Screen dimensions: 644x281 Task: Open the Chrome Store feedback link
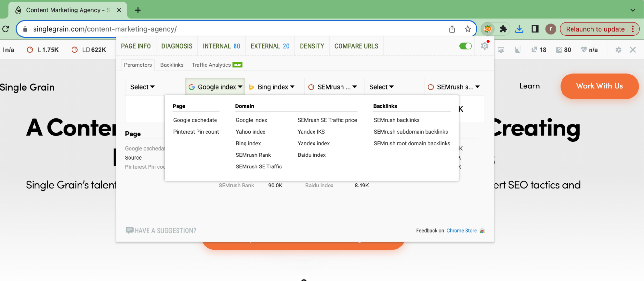pyautogui.click(x=462, y=230)
